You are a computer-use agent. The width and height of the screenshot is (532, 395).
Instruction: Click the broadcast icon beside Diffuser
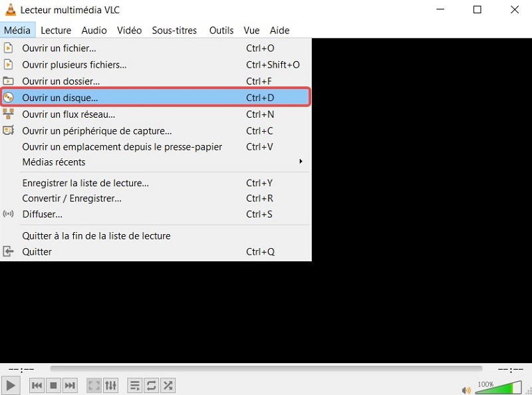click(8, 213)
